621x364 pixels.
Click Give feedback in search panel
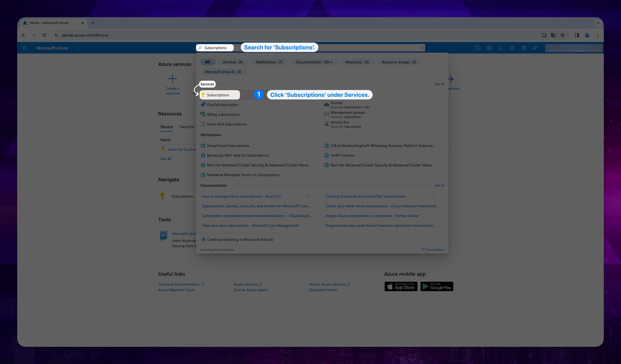[433, 250]
